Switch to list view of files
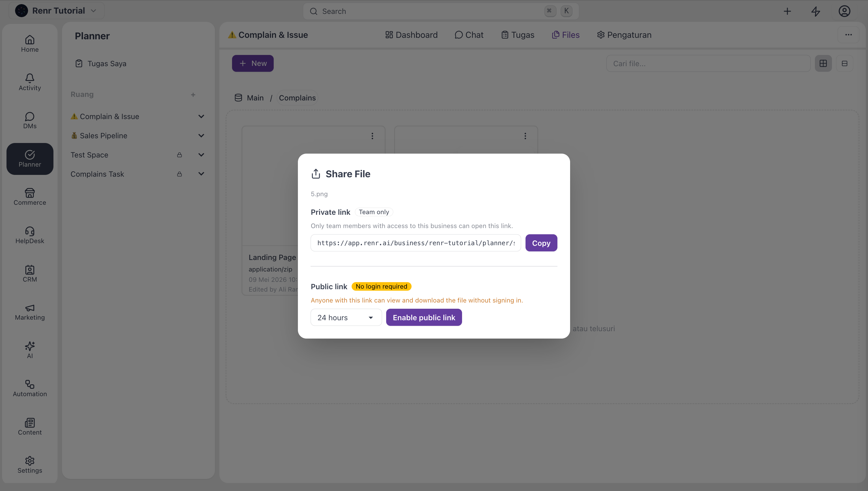Screen dimensions: 868x491 (844, 64)
